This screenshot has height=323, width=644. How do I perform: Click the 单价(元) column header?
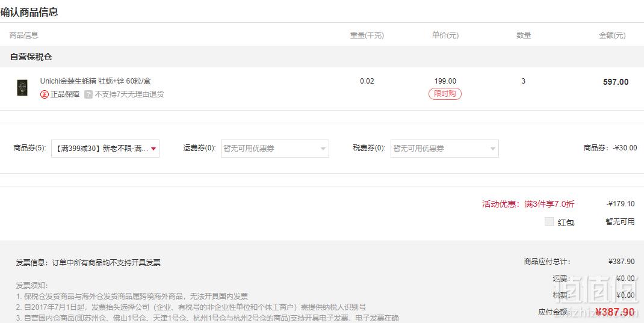445,35
